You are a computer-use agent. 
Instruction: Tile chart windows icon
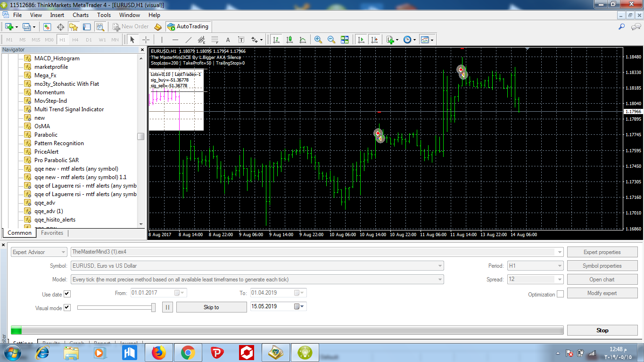[x=345, y=40]
